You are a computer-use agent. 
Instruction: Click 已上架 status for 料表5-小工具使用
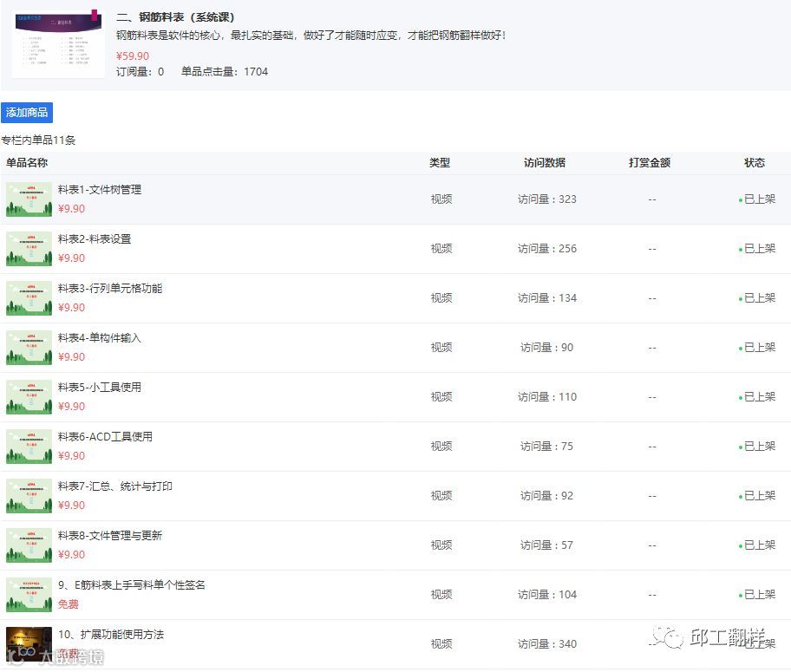pyautogui.click(x=756, y=397)
